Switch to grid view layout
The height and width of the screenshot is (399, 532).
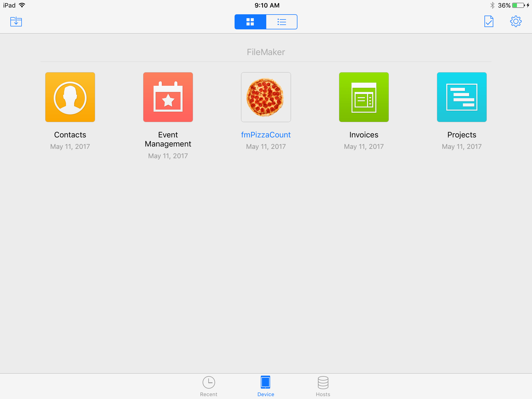pyautogui.click(x=250, y=22)
